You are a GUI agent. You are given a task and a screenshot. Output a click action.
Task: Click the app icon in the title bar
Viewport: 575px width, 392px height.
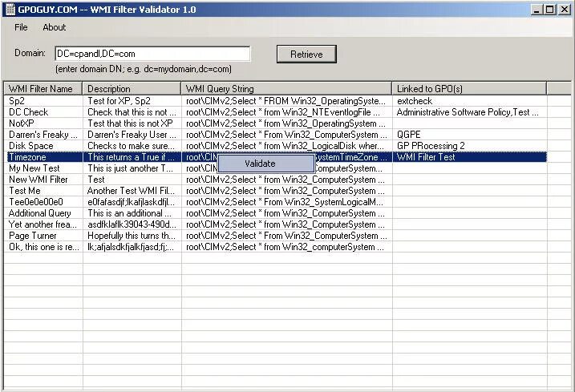point(10,10)
